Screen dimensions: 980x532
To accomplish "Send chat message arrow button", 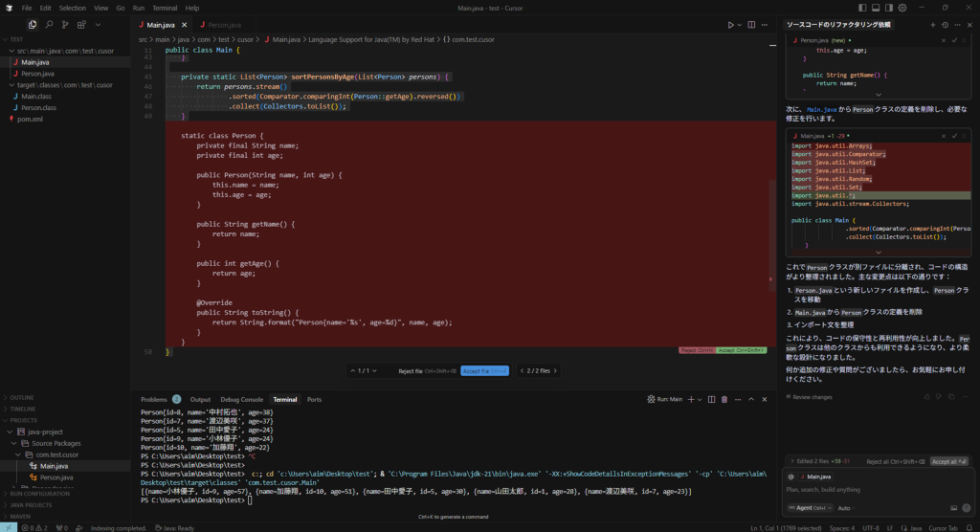I will (x=967, y=508).
